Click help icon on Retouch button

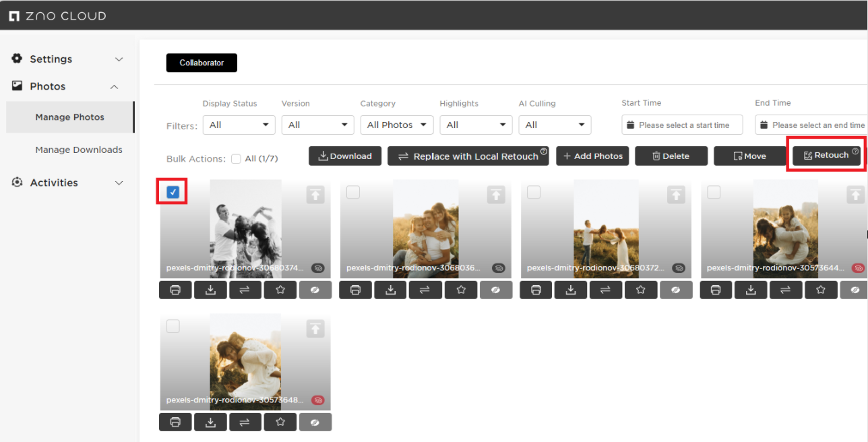click(855, 152)
